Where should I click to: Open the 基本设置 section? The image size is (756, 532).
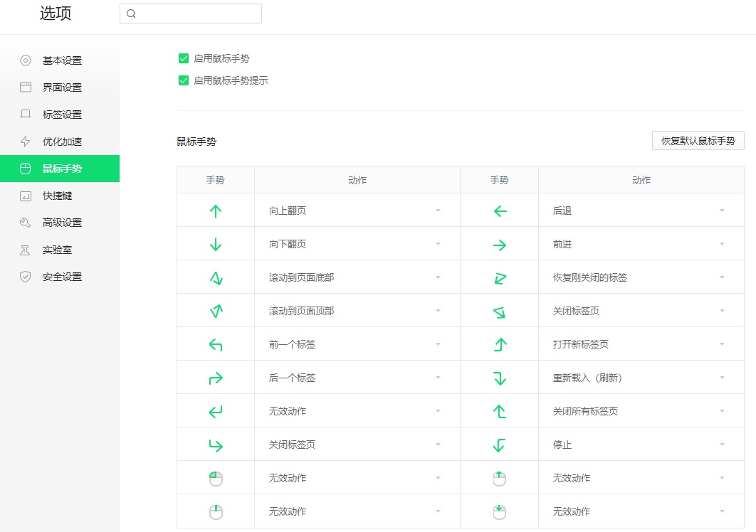(x=61, y=60)
